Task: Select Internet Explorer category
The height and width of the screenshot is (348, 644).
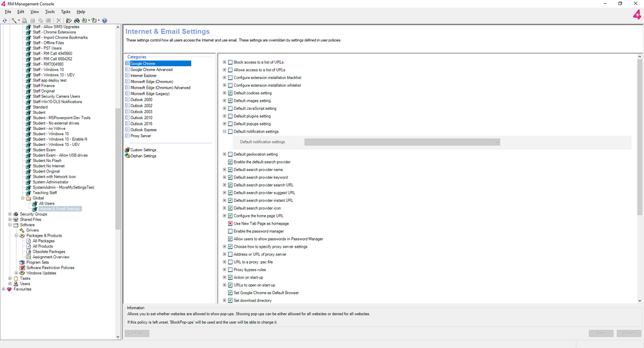Action: coord(144,75)
